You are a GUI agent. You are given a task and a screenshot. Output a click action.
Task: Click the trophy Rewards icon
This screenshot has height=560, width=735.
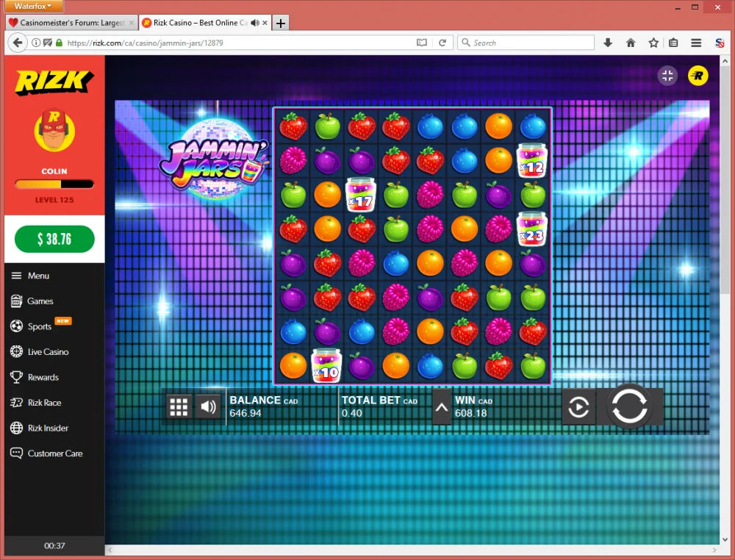[16, 377]
